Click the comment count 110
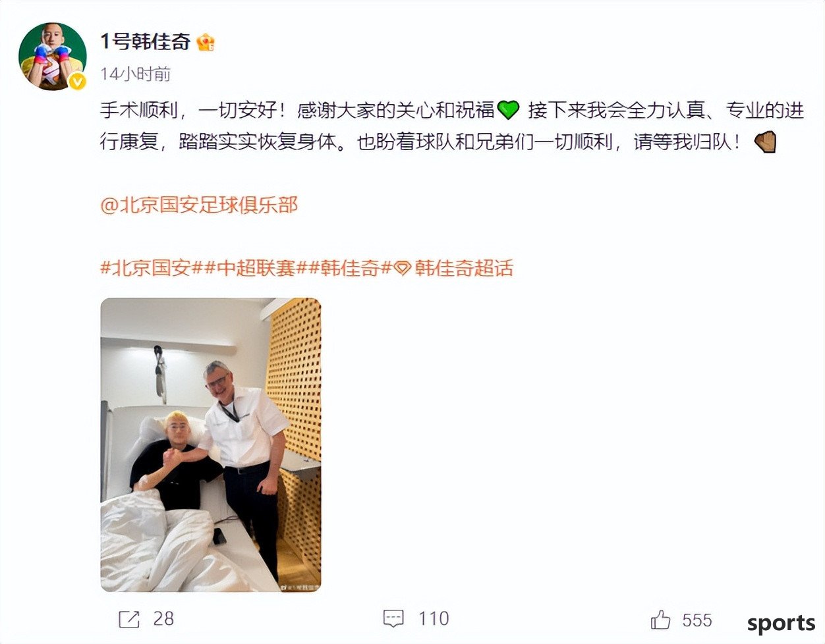 point(434,619)
